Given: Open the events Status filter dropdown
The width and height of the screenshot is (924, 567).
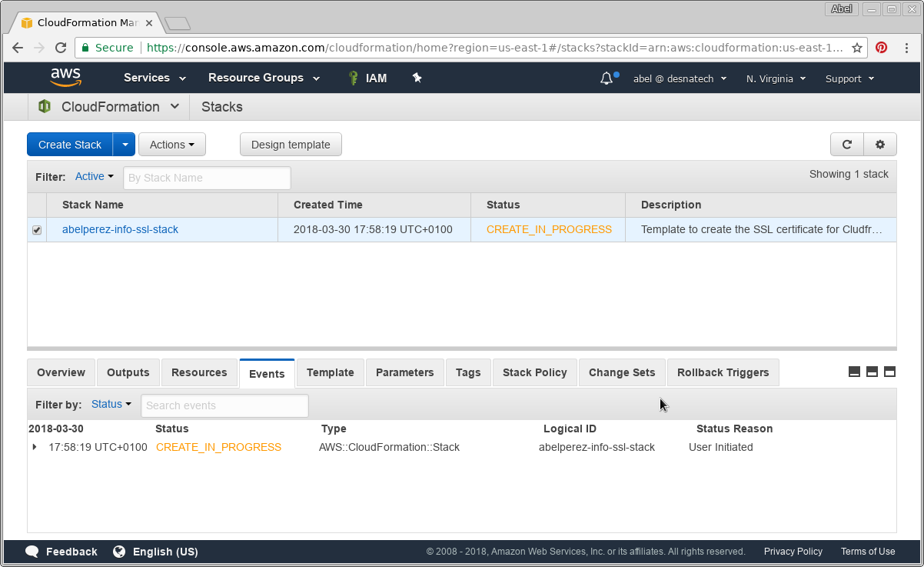Looking at the screenshot, I should tap(111, 405).
